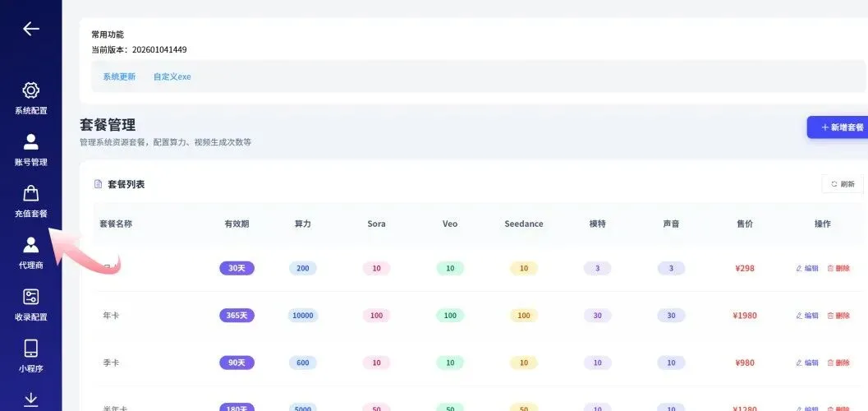Click the 10000 算力 value

click(x=303, y=315)
